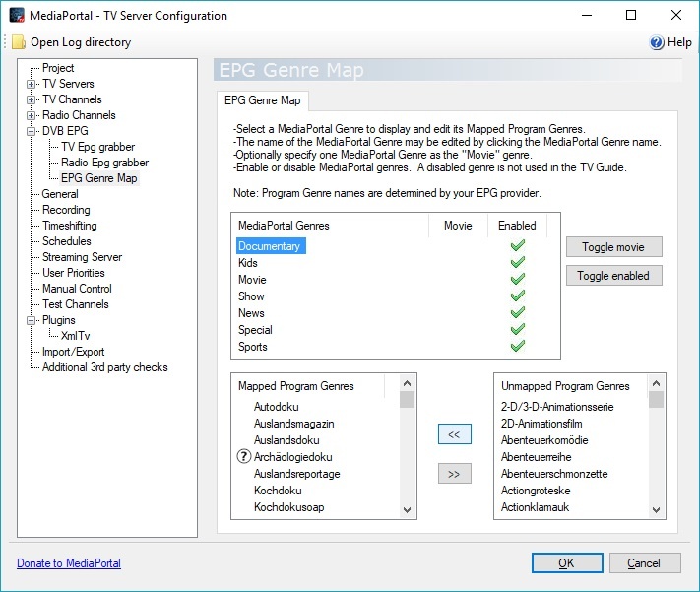Collapse the DVB EPG tree node
Image resolution: width=700 pixels, height=592 pixels.
(x=31, y=131)
